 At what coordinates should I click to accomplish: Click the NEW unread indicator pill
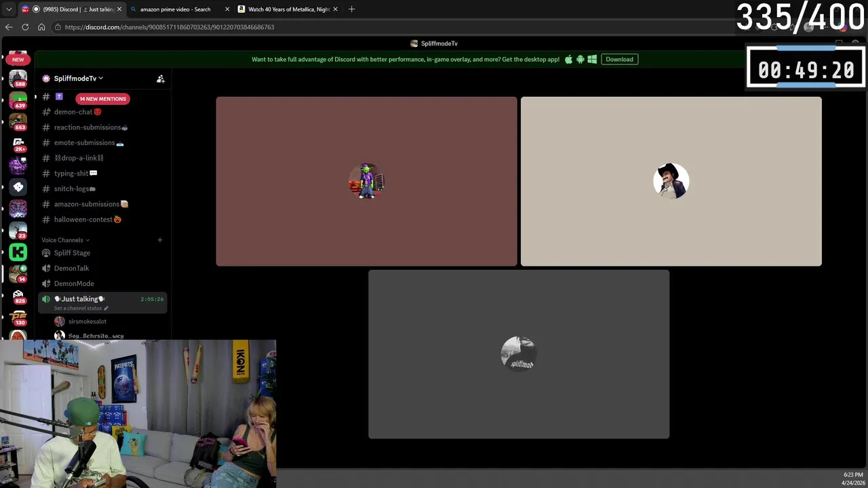point(18,59)
